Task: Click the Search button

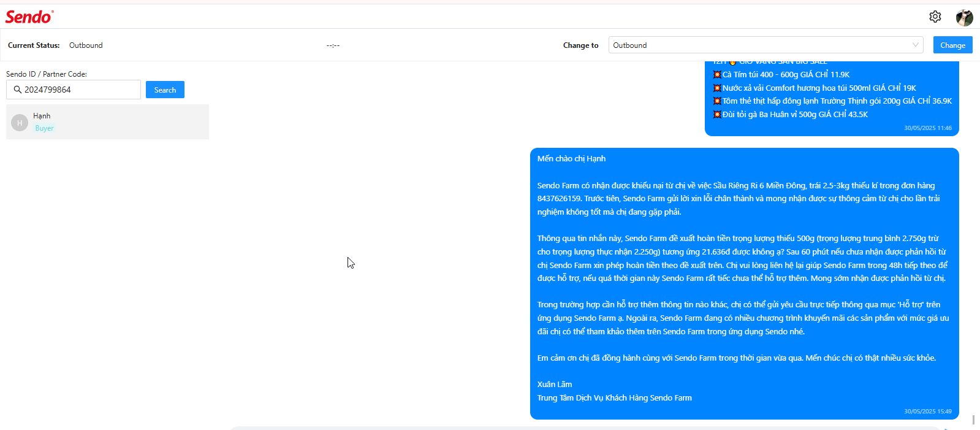Action: click(165, 90)
